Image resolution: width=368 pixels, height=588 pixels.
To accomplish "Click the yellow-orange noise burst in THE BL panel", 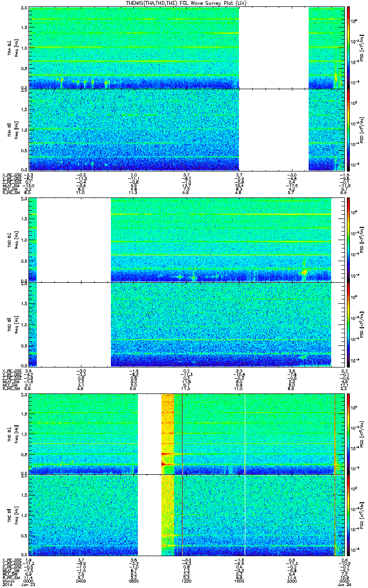I will (168, 434).
